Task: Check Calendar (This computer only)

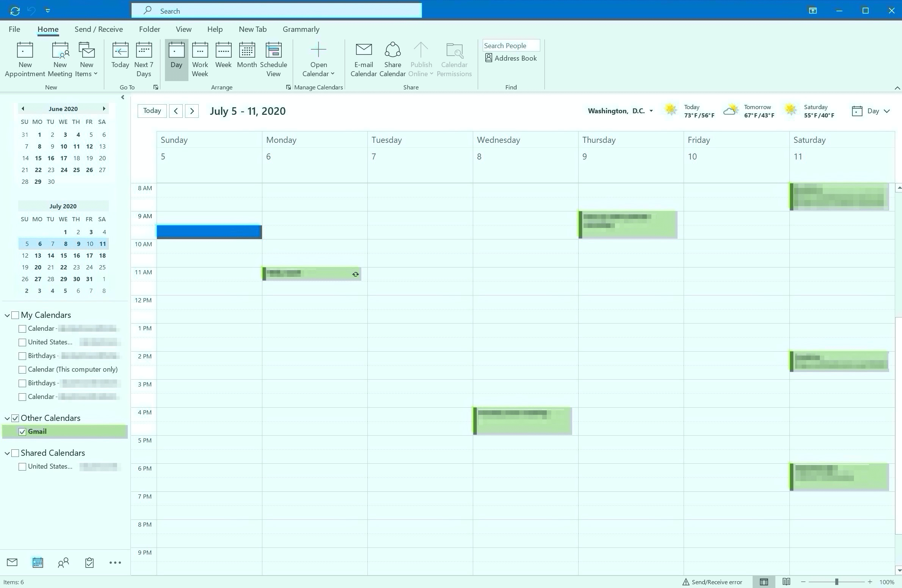Action: coord(22,370)
